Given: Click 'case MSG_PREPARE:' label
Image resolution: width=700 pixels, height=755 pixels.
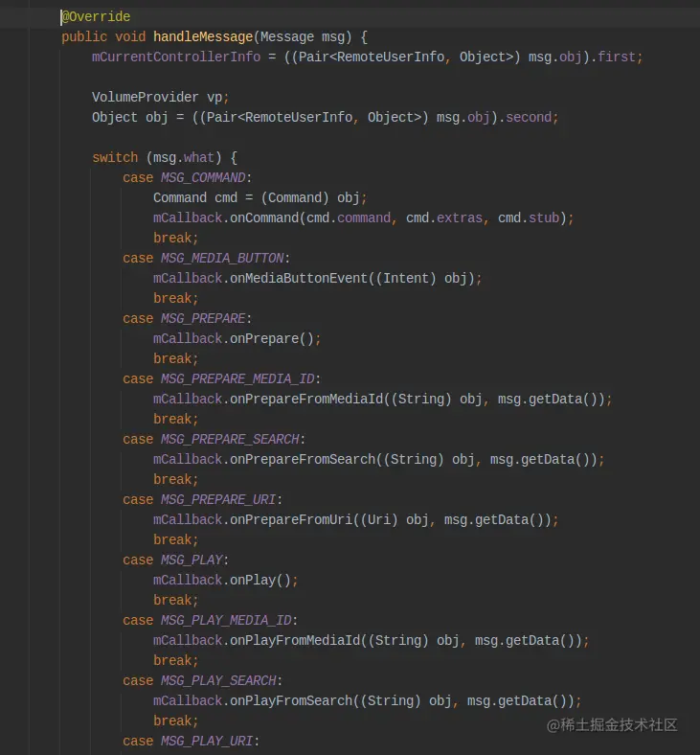Looking at the screenshot, I should (187, 319).
